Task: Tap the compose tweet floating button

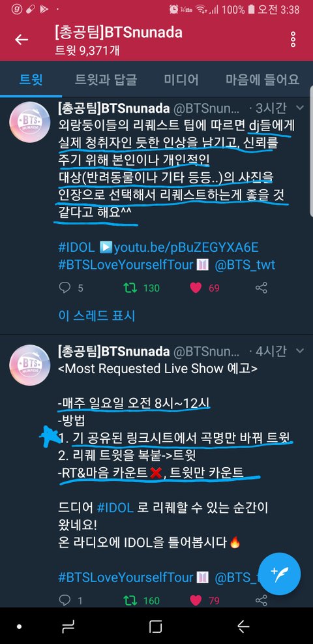Action: (280, 574)
